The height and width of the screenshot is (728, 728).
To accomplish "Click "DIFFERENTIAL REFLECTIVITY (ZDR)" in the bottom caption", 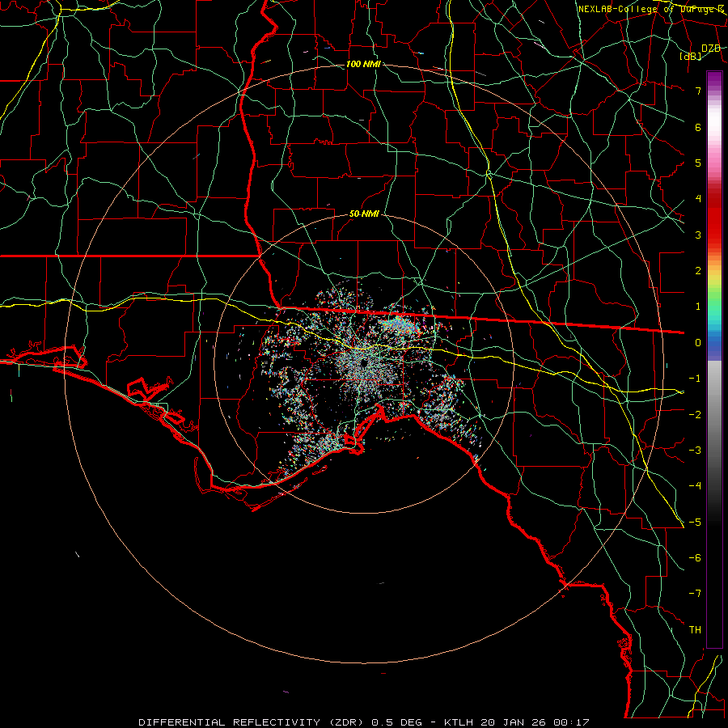I will [252, 722].
